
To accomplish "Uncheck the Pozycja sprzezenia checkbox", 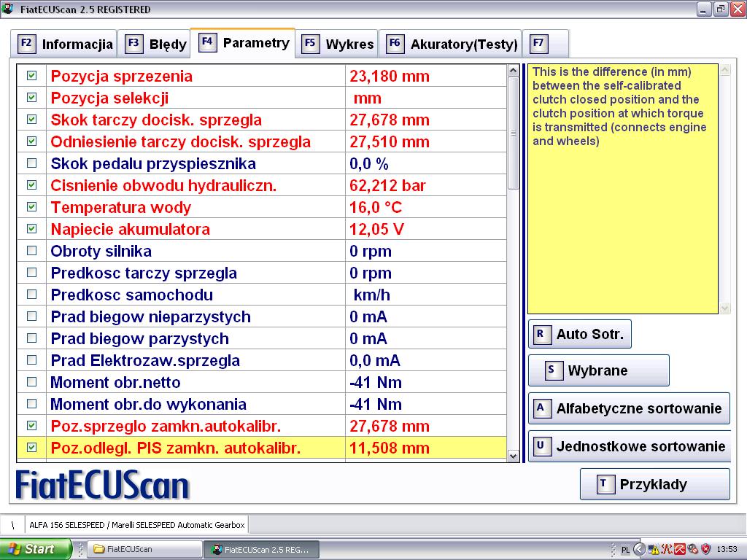I will tap(31, 76).
